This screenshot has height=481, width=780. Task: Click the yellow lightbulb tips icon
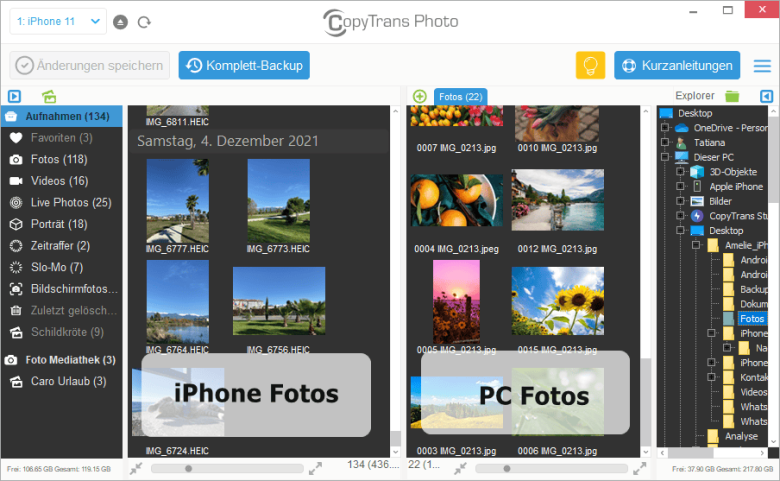click(590, 65)
